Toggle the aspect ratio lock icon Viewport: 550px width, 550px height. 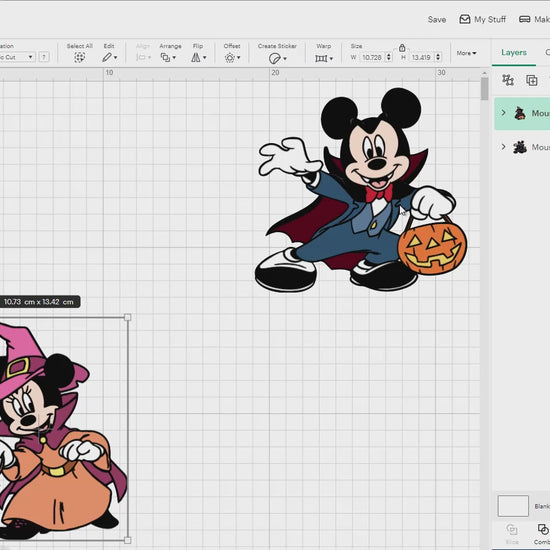pos(402,47)
